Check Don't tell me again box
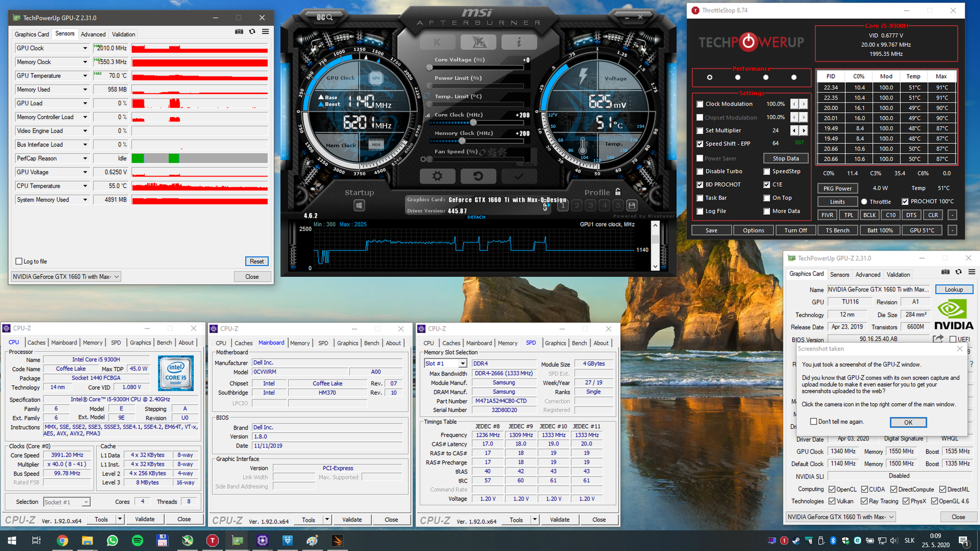This screenshot has width=980, height=551. click(x=814, y=421)
